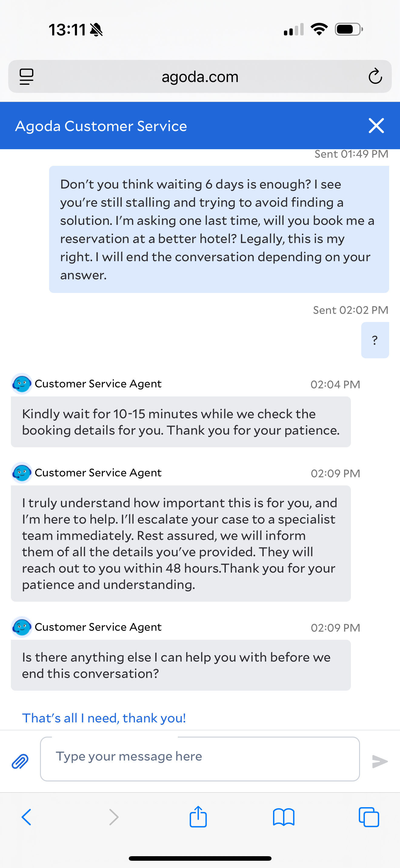
Task: Tap the "waiting 6 days" sent message
Action: [219, 229]
